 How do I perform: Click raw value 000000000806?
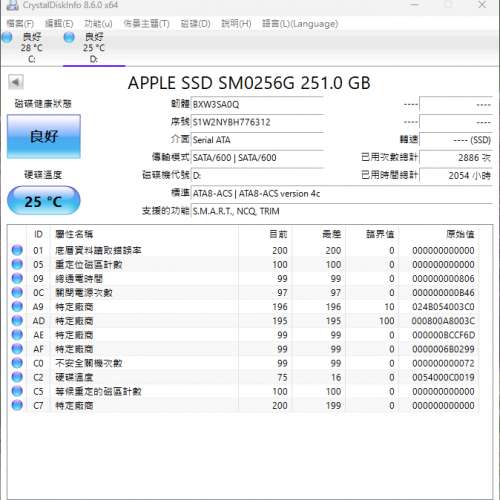coord(443,278)
